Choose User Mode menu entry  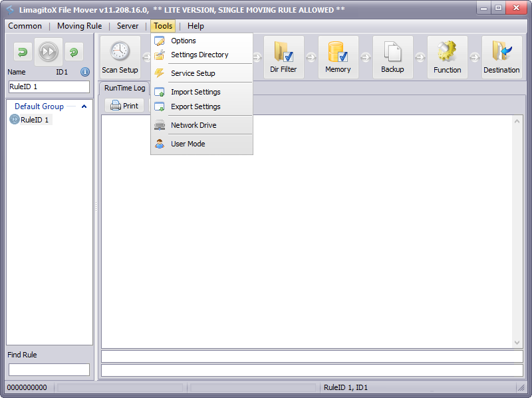[x=202, y=144]
